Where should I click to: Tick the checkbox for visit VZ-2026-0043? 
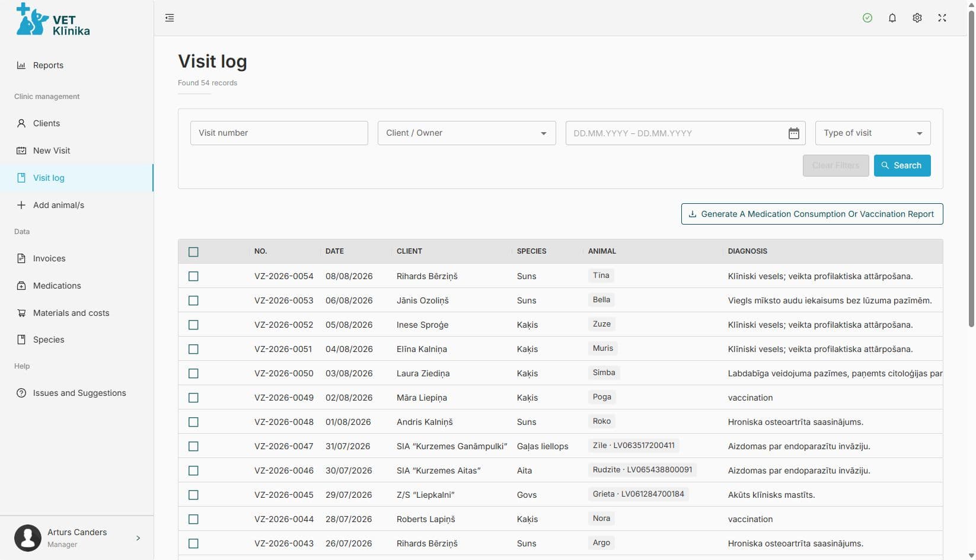click(x=193, y=543)
